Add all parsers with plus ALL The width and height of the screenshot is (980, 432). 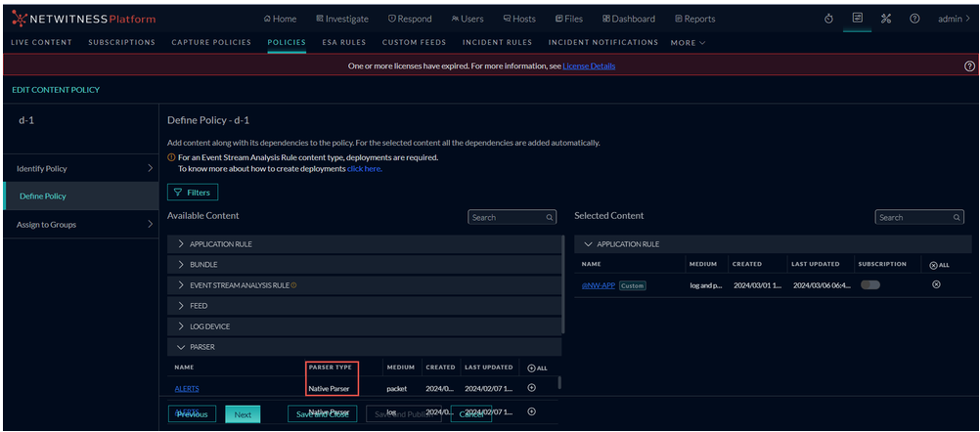pos(537,367)
